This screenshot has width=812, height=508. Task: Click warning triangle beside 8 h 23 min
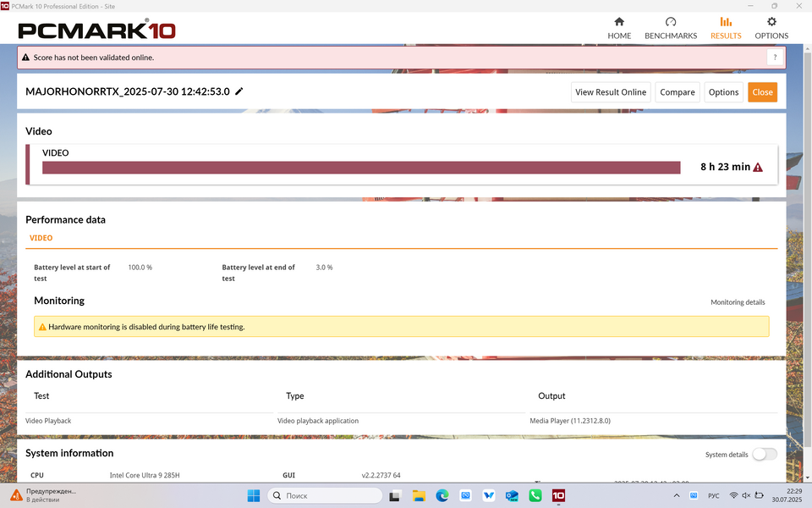[x=758, y=168]
